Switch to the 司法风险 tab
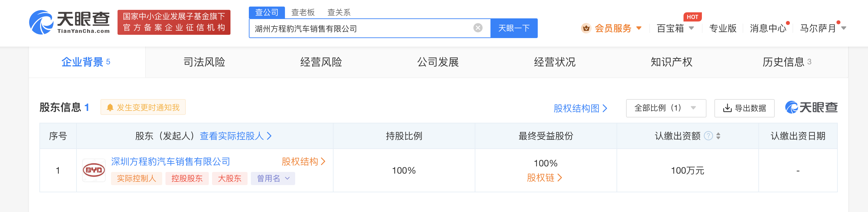 coord(204,62)
